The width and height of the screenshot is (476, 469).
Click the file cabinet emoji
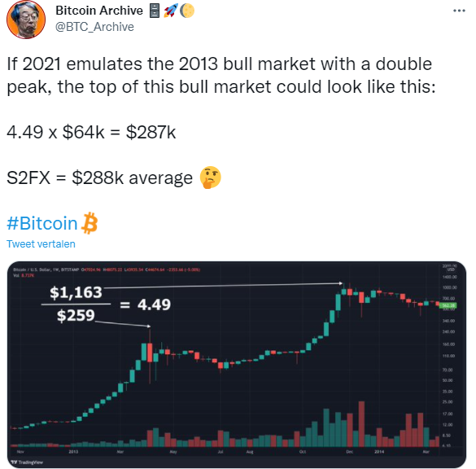pos(155,11)
